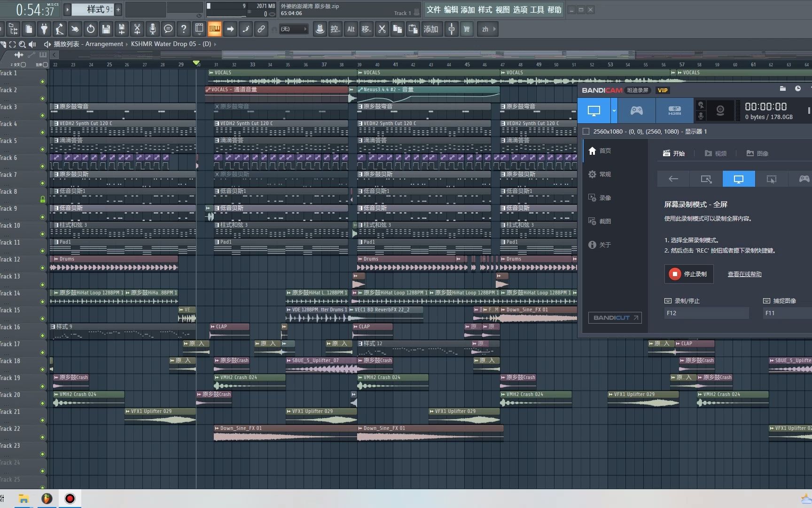Image resolution: width=812 pixels, height=508 pixels.
Task: Open Bandicam output folder icon
Action: tap(782, 89)
